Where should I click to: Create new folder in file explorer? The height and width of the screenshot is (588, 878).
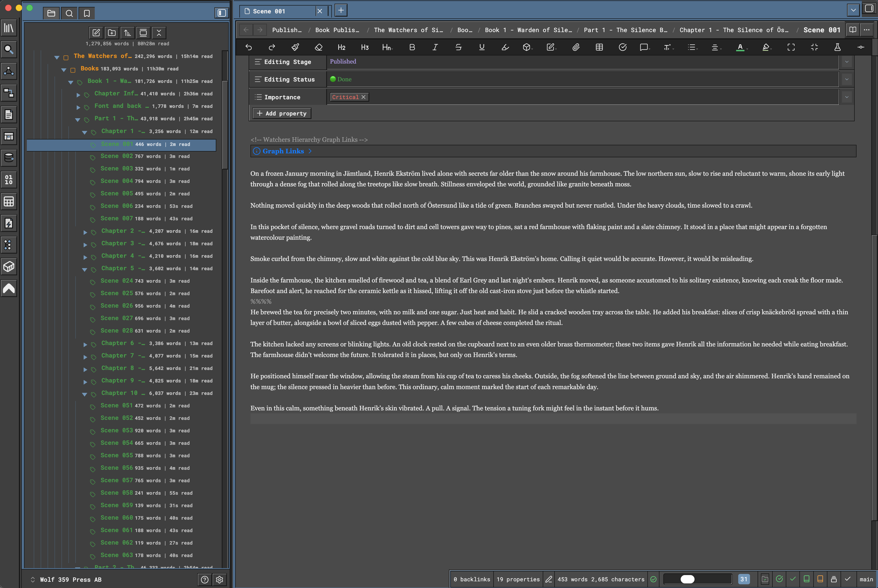coord(112,33)
